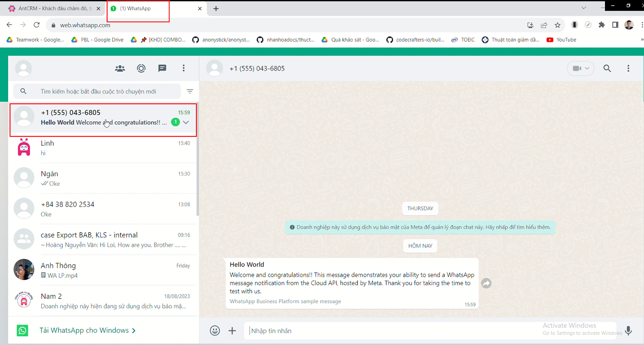Image resolution: width=644 pixels, height=345 pixels.
Task: Click the search magnifier in chat list
Action: [23, 91]
